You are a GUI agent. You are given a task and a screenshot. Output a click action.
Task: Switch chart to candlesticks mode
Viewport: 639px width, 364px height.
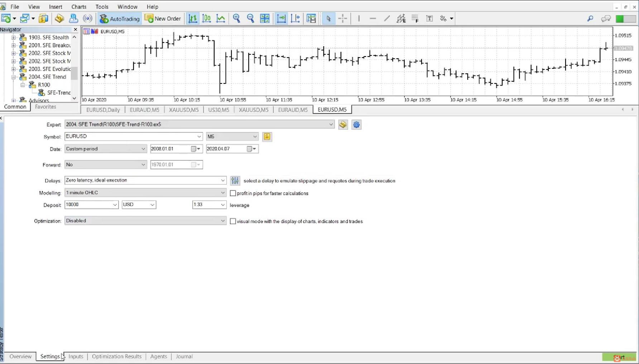tap(207, 19)
